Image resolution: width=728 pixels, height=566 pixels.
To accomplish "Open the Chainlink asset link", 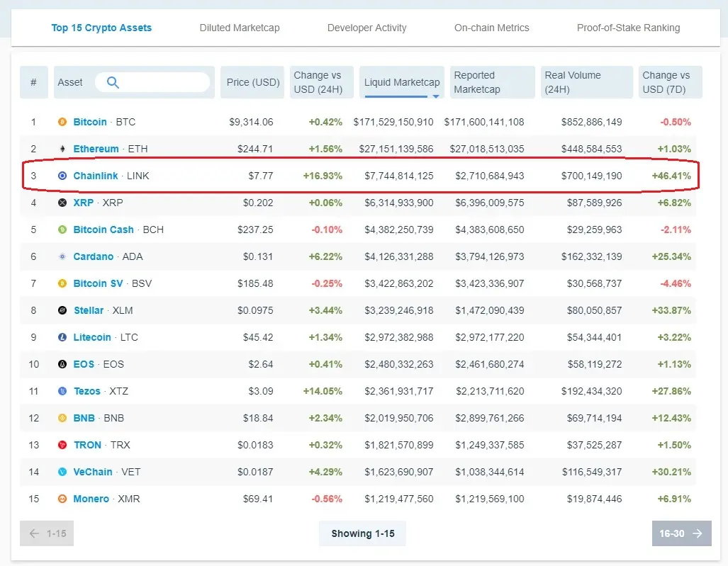I will click(96, 176).
